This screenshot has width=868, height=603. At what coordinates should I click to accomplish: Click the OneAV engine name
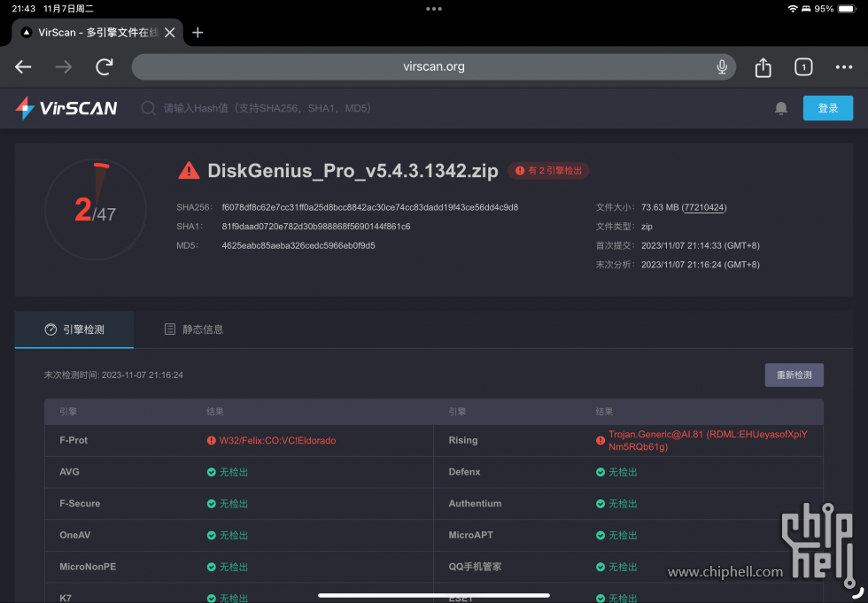(x=74, y=535)
